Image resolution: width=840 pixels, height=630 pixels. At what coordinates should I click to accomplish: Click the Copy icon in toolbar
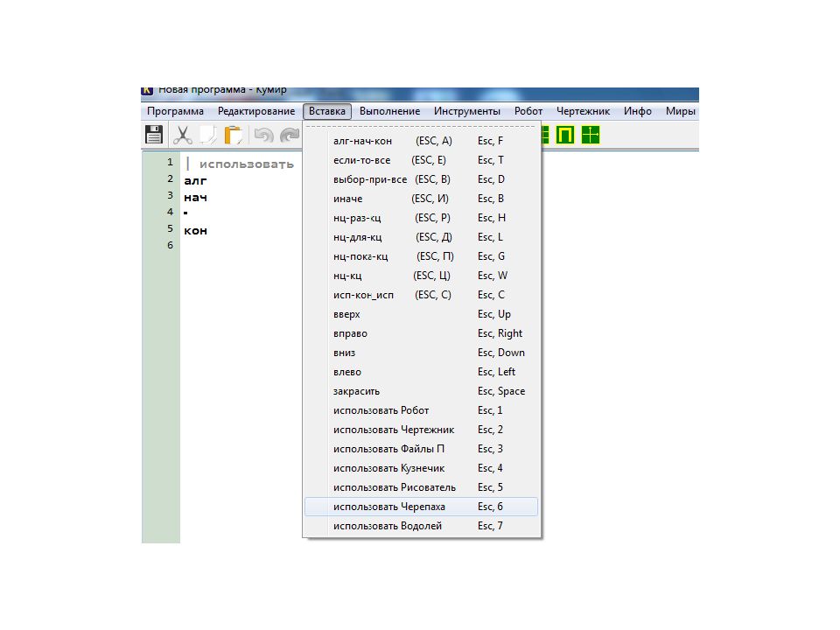208,135
